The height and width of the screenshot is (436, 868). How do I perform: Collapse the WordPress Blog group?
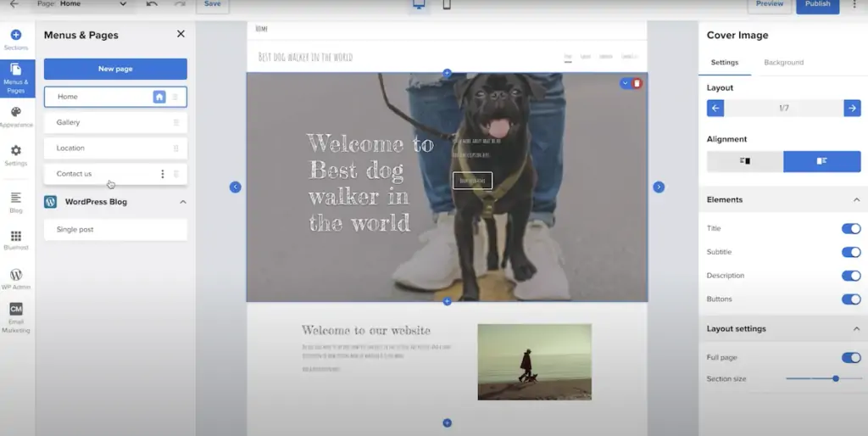tap(182, 202)
